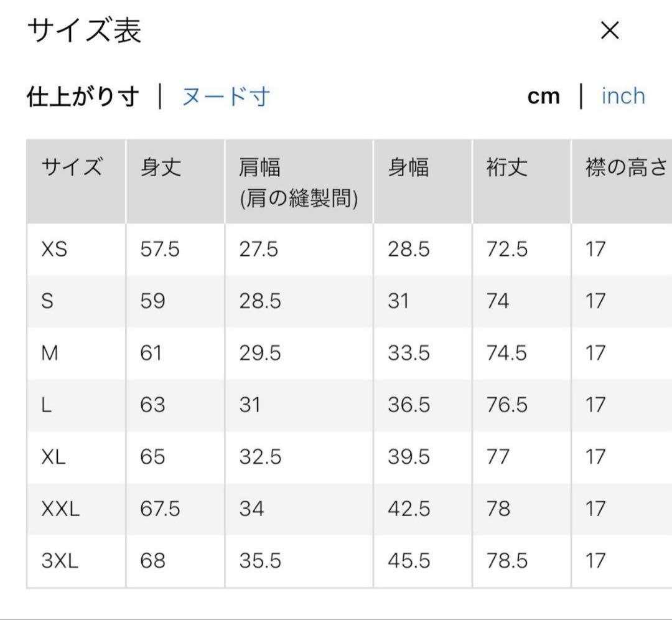The width and height of the screenshot is (672, 620).
Task: Click the 襟の高さ column header
Action: coord(625,168)
